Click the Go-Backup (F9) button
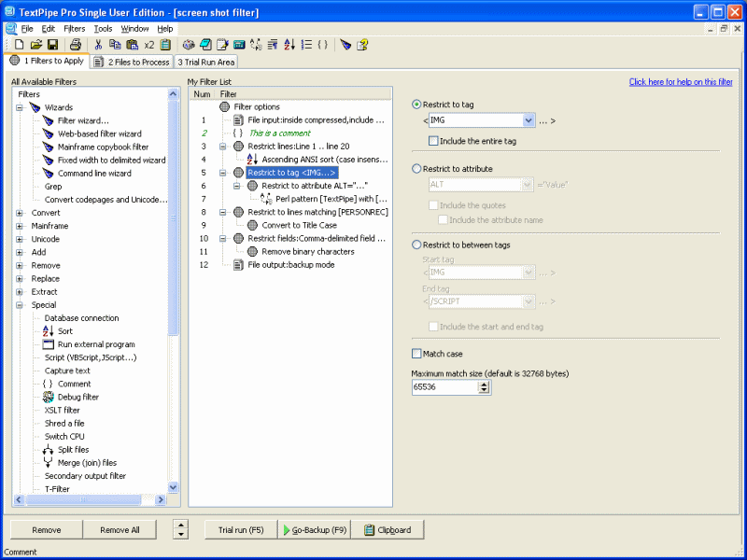This screenshot has height=560, width=747. pos(315,529)
